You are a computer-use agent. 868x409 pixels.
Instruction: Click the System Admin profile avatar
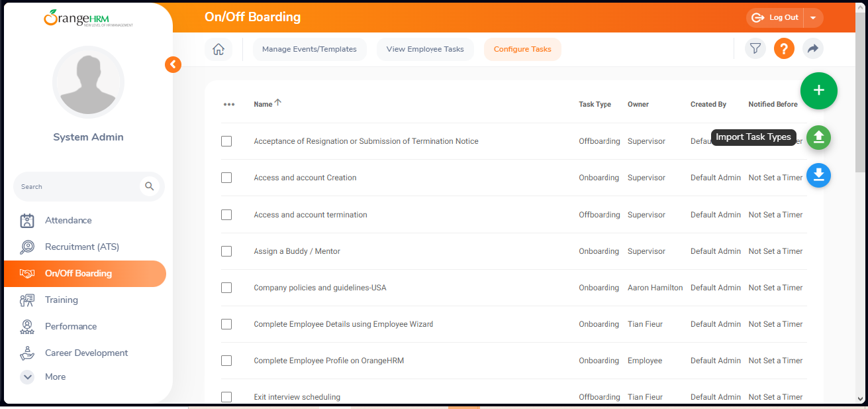(88, 82)
